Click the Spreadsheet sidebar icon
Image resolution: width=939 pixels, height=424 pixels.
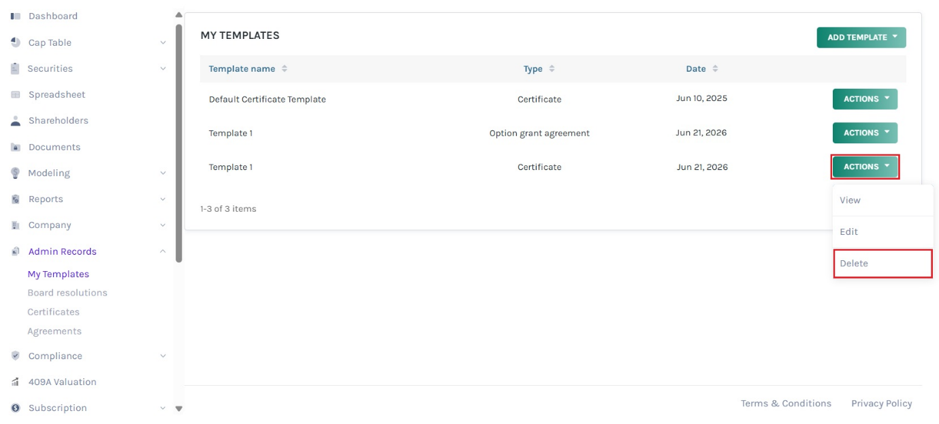[x=16, y=95]
